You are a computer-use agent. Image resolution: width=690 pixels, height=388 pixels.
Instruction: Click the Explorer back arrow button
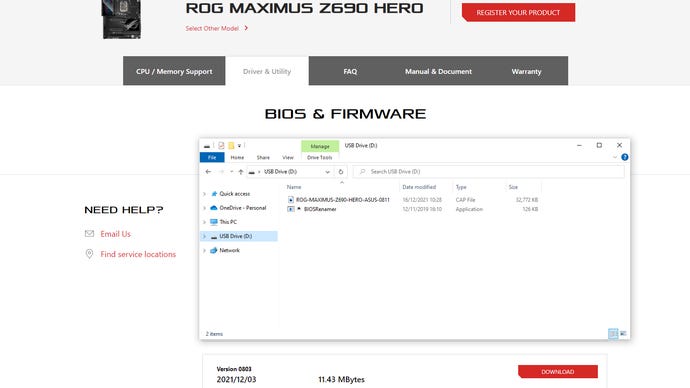(x=208, y=172)
